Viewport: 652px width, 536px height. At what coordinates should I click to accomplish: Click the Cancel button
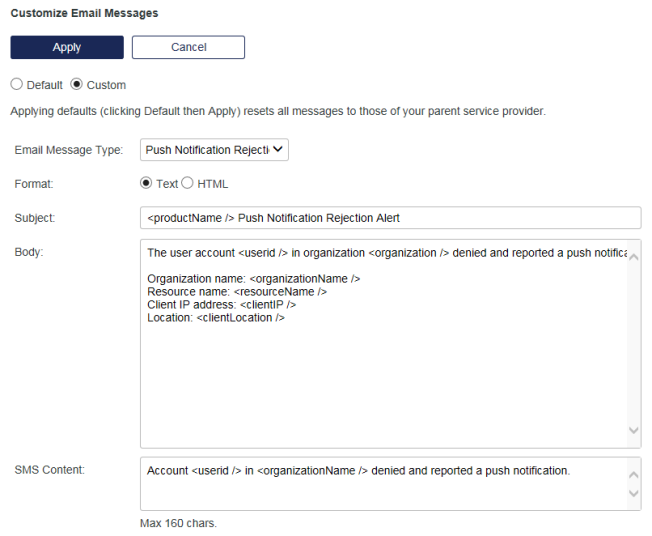[x=188, y=48]
